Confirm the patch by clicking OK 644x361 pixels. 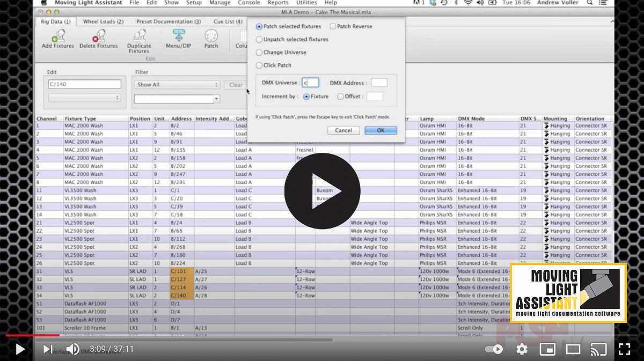pos(380,130)
